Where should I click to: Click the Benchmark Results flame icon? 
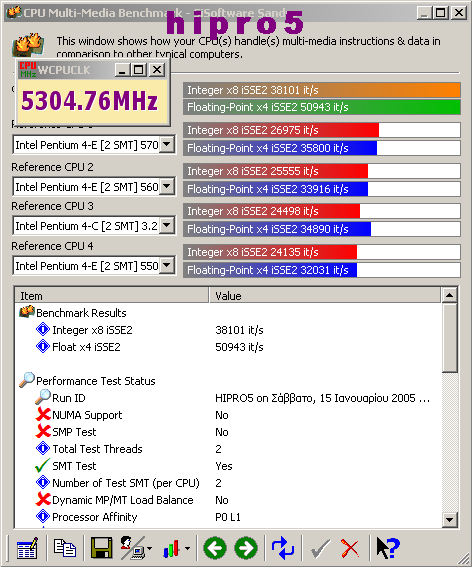pos(26,312)
